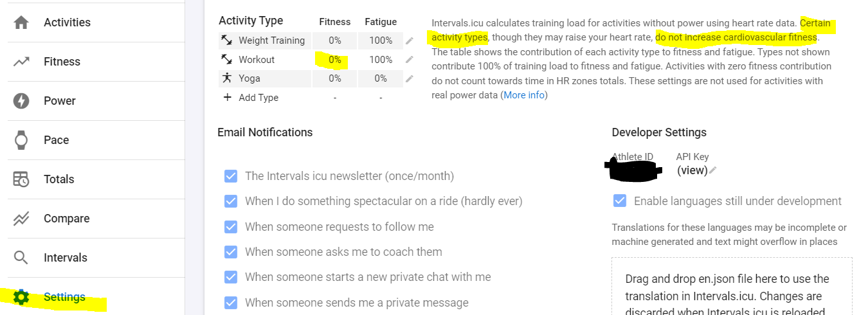Reveal the API Key with (view)
The image size is (868, 315).
click(x=692, y=170)
